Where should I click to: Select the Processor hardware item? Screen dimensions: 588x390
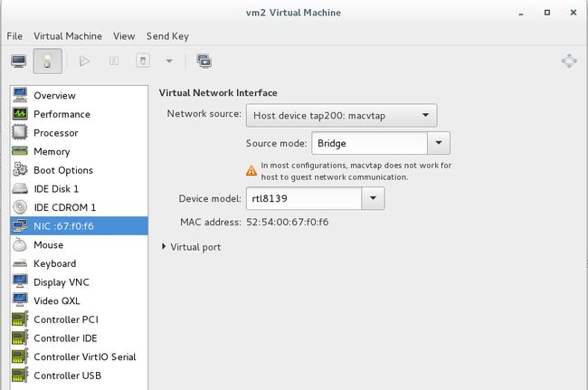point(79,133)
